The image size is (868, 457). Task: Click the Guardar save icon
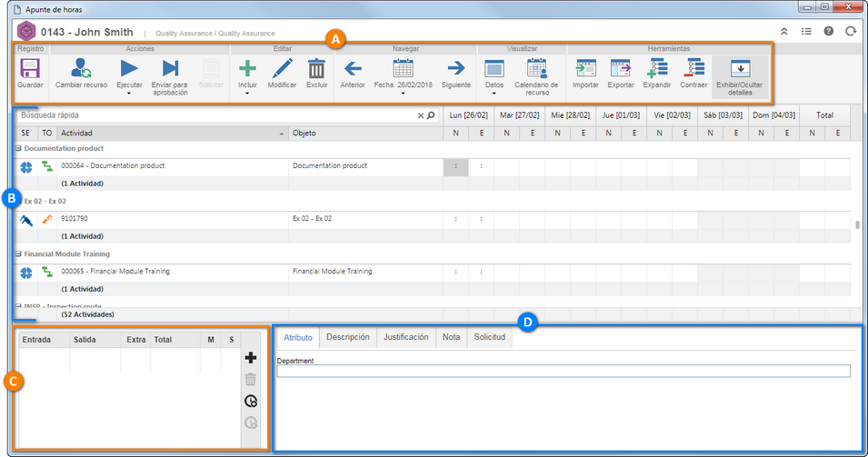(30, 69)
